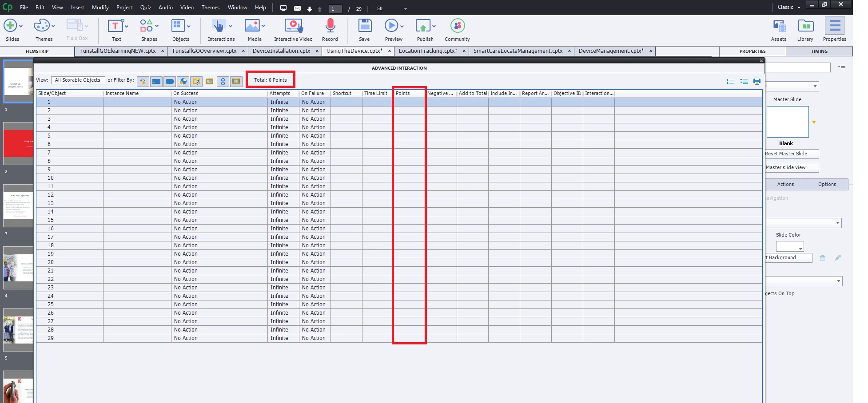This screenshot has width=868, height=403.
Task: Click the envelope mail icon in top bar
Action: pos(297,8)
